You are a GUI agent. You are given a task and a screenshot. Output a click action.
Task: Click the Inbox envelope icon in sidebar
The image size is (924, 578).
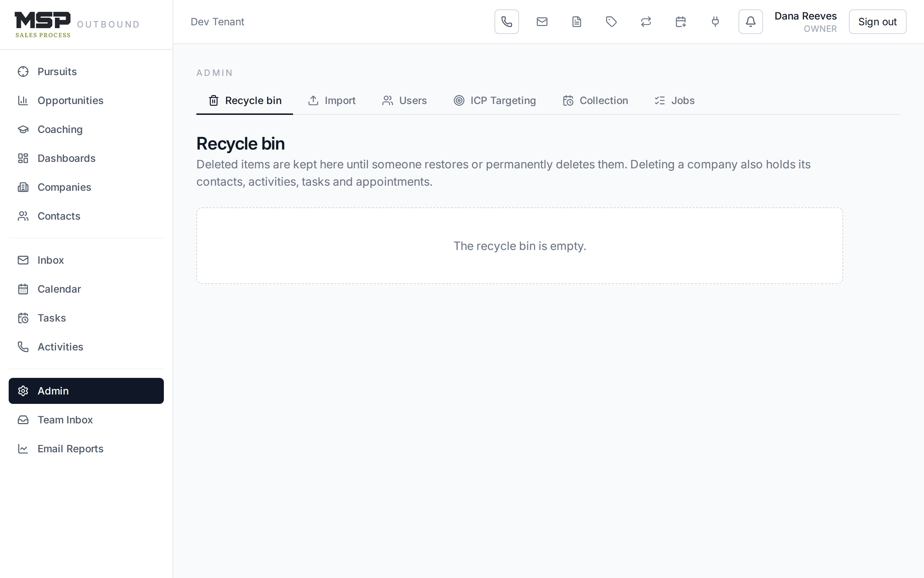coord(23,260)
